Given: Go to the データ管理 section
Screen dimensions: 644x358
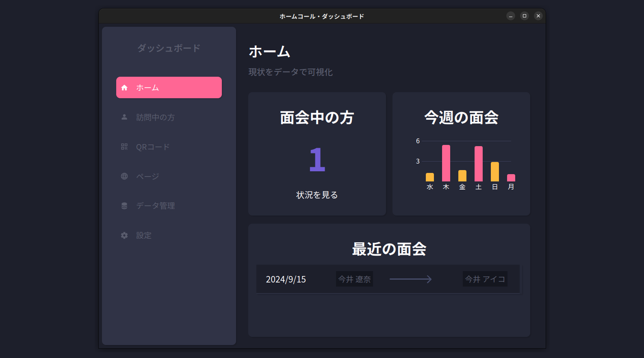Looking at the screenshot, I should click(155, 206).
